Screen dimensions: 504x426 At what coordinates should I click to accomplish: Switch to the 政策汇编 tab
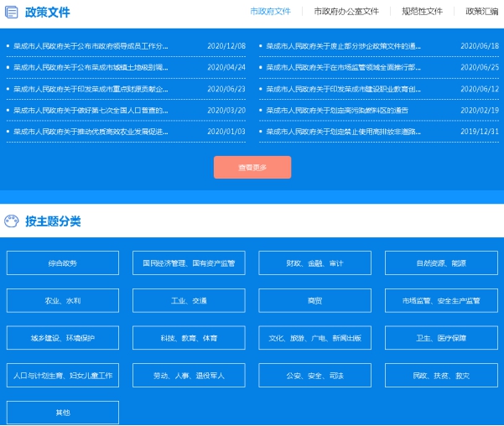click(x=481, y=12)
